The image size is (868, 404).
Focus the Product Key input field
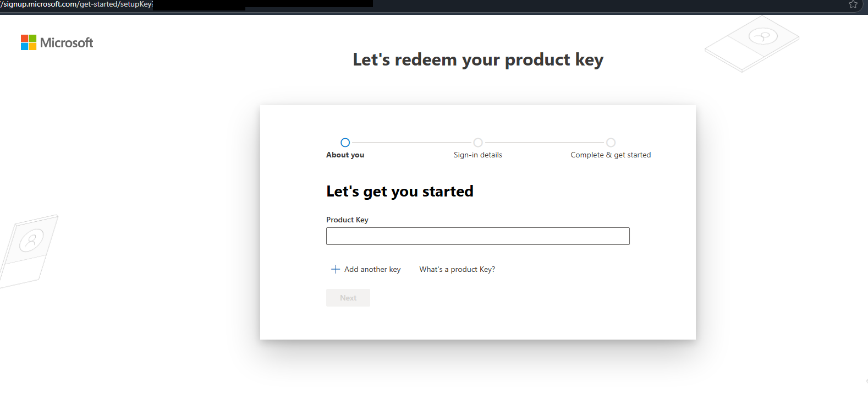(x=478, y=236)
